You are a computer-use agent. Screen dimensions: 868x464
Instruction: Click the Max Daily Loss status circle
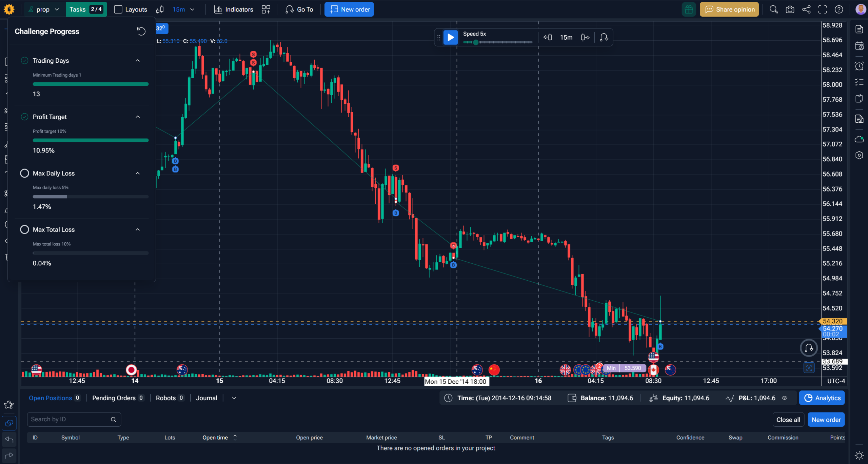[x=24, y=173]
